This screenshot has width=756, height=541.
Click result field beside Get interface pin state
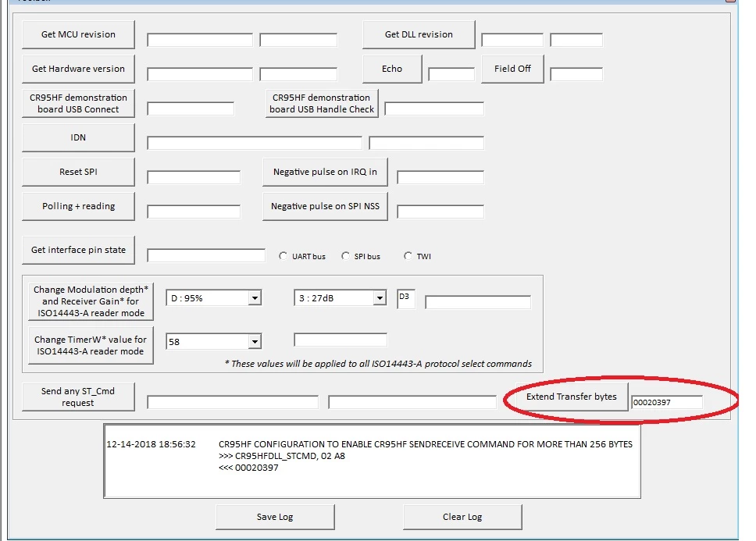pyautogui.click(x=206, y=255)
